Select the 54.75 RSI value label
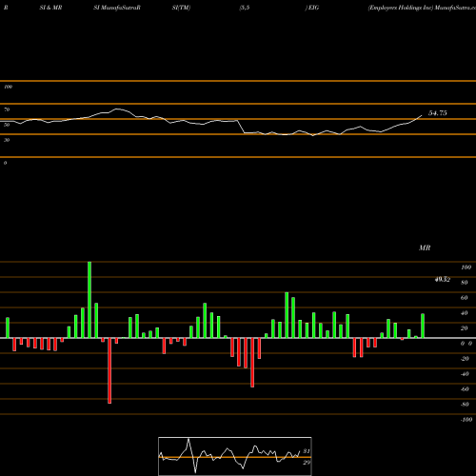 coord(438,113)
